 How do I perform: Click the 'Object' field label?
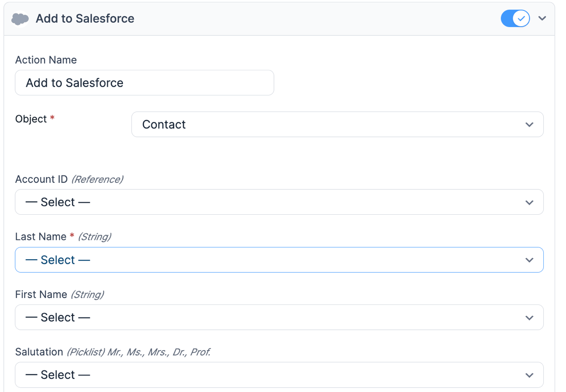[31, 119]
